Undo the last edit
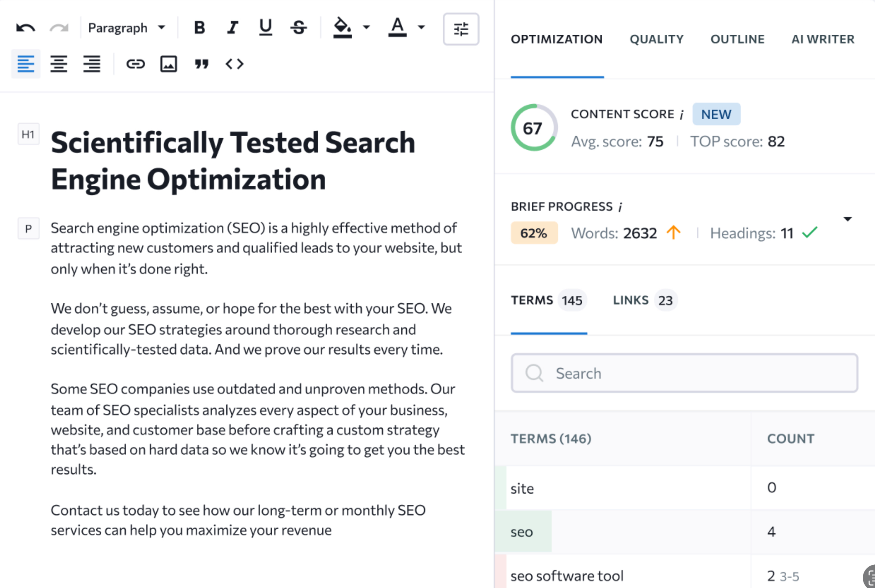The height and width of the screenshot is (588, 875). coord(25,27)
